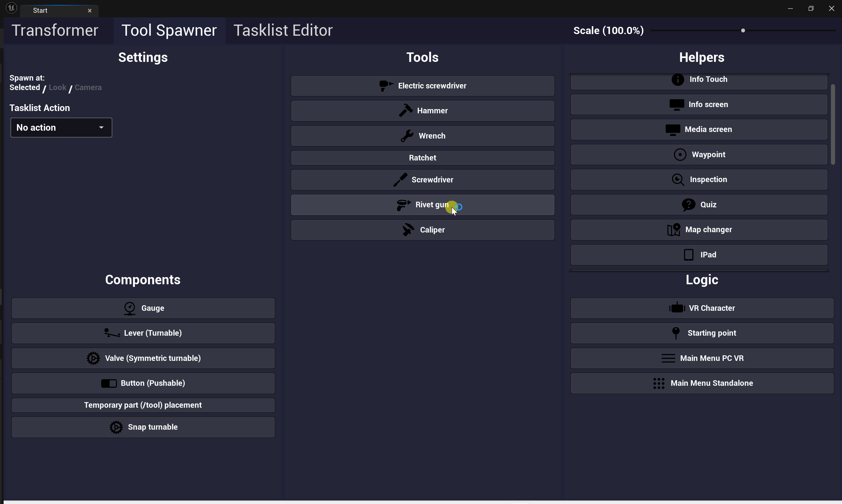Click the Quiz question bubble icon
Screen dimensions: 842x504
point(688,205)
